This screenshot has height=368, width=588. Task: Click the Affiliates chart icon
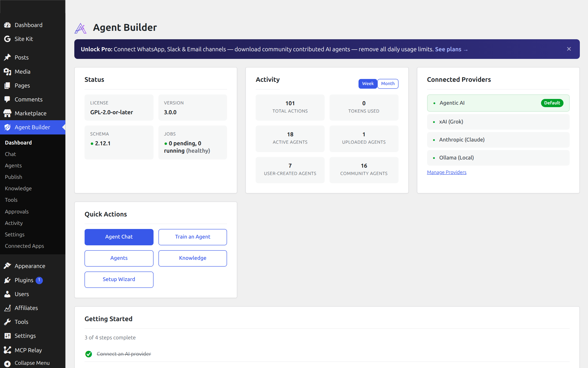pyautogui.click(x=7, y=308)
